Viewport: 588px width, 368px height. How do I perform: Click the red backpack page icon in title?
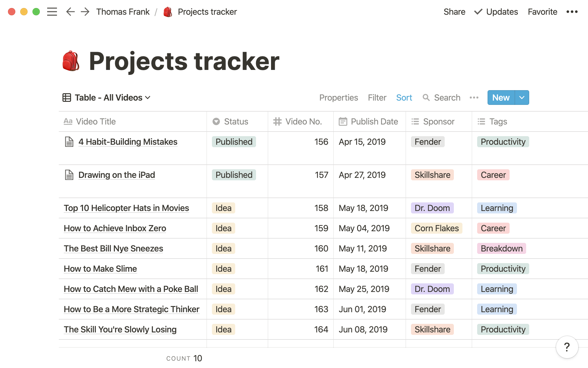pos(71,61)
